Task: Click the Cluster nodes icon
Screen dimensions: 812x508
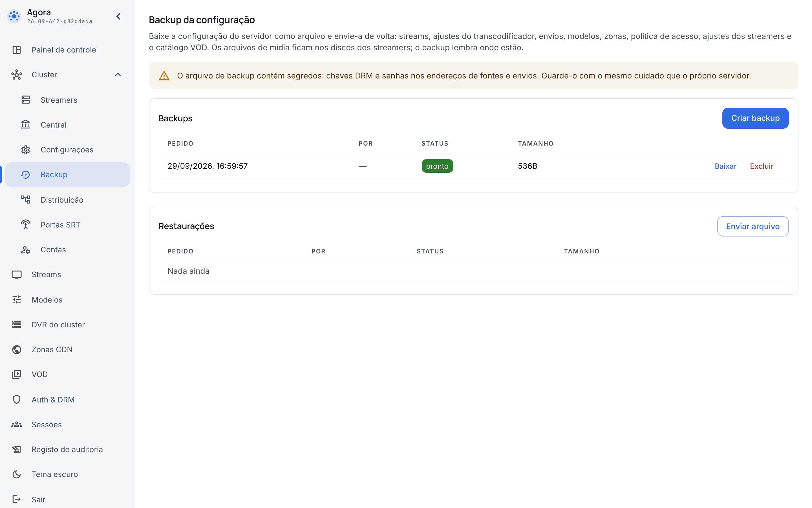Action: click(x=16, y=75)
